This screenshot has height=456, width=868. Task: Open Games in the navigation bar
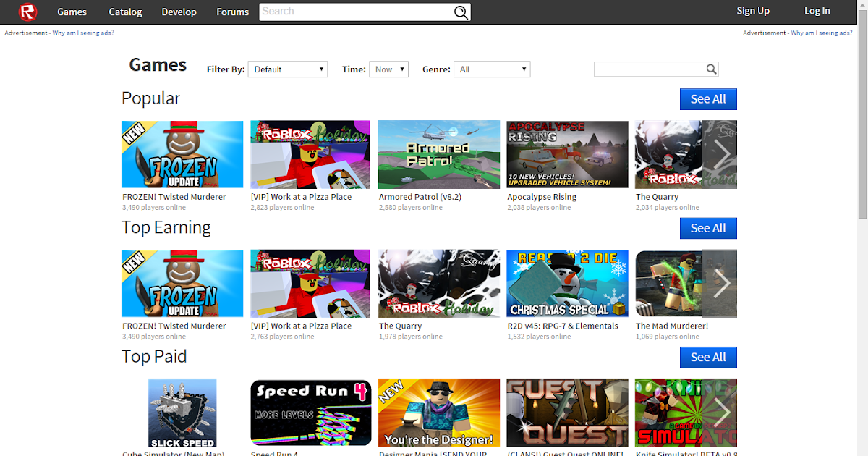pos(72,12)
